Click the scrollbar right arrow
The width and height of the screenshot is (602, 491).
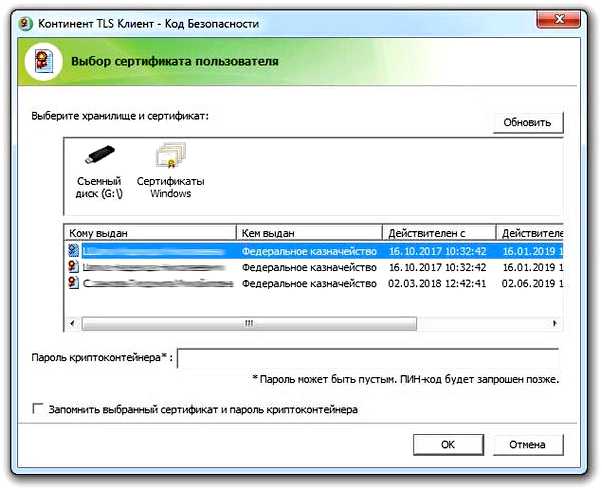tap(554, 323)
